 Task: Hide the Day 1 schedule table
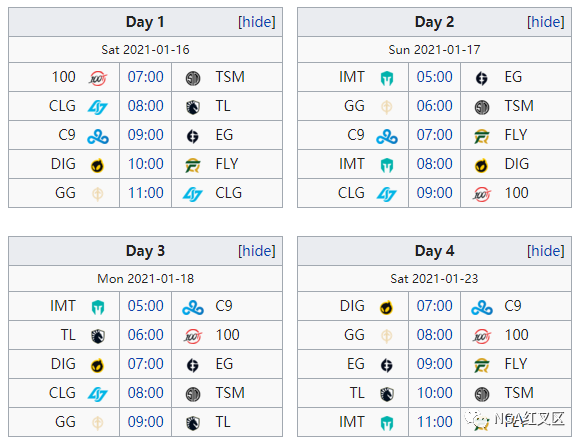pos(257,22)
